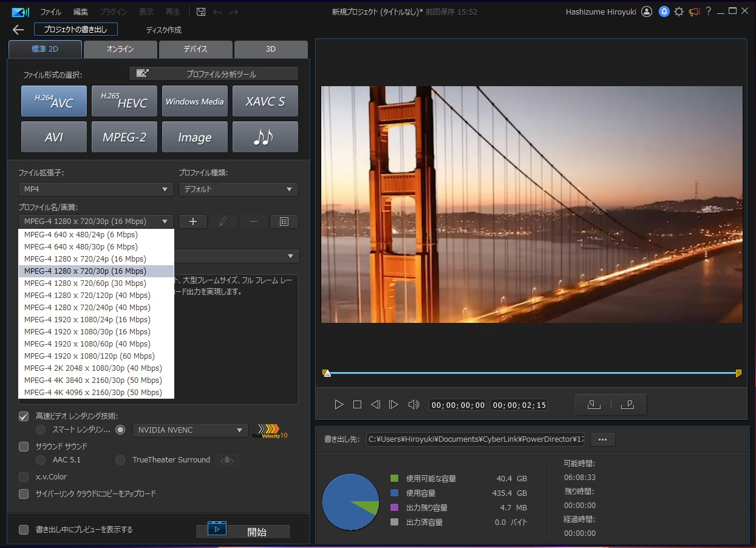This screenshot has height=548, width=756.
Task: Check show preview during export option
Action: pos(24,530)
